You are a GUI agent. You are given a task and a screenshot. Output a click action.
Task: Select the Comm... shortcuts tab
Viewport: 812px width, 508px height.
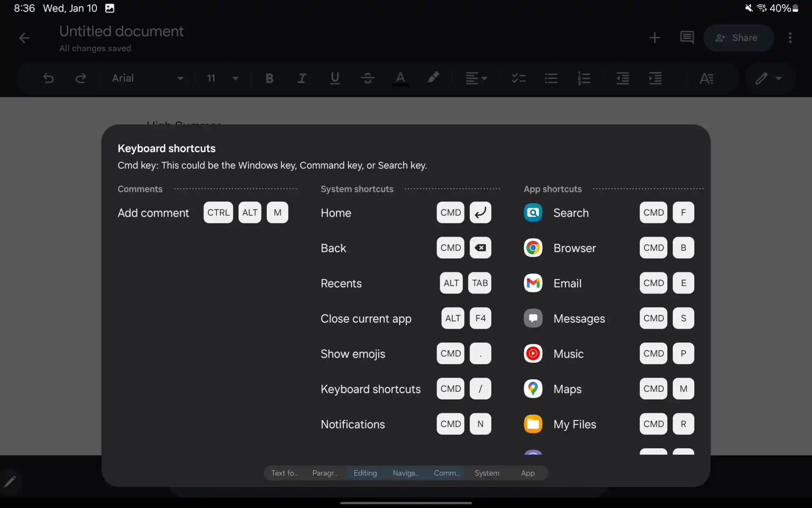(x=447, y=473)
